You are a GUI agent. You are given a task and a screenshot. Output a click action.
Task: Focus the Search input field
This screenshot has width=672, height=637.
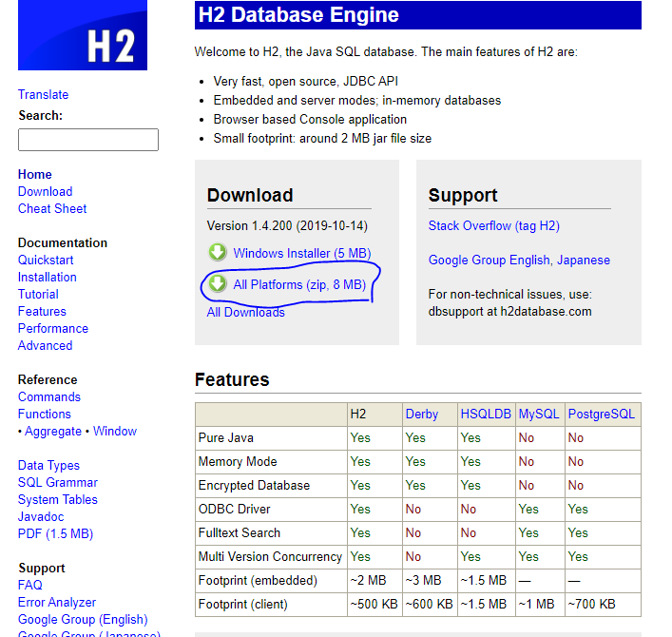point(88,140)
